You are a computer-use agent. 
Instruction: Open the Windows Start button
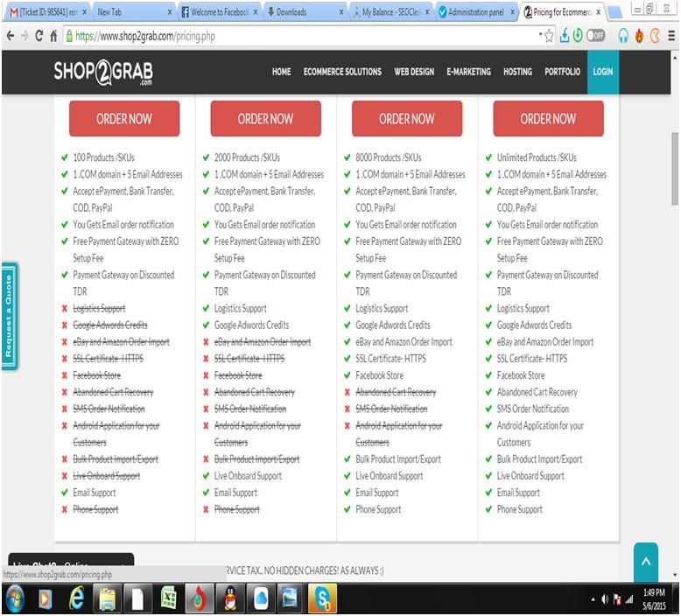(16, 598)
